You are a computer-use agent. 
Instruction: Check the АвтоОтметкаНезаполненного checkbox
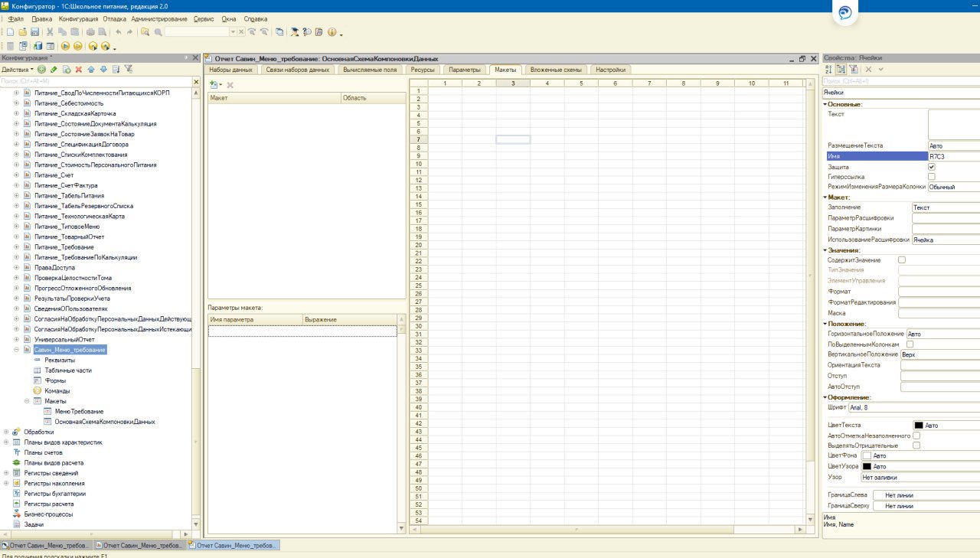[x=916, y=436]
